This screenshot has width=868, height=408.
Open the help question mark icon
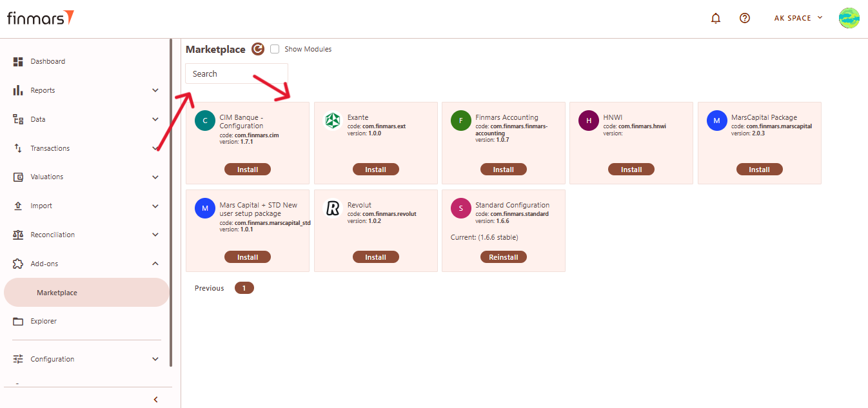point(744,18)
